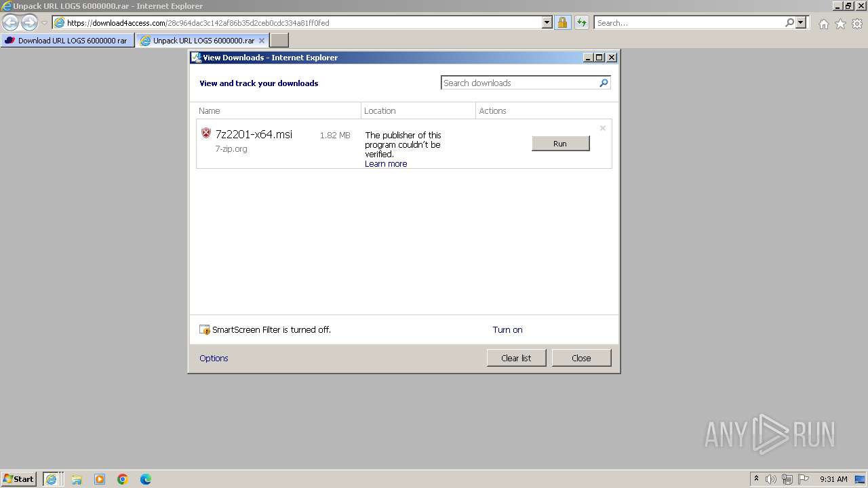Select the 7z2201-x64.msi file name
This screenshot has width=868, height=488.
pos(254,134)
